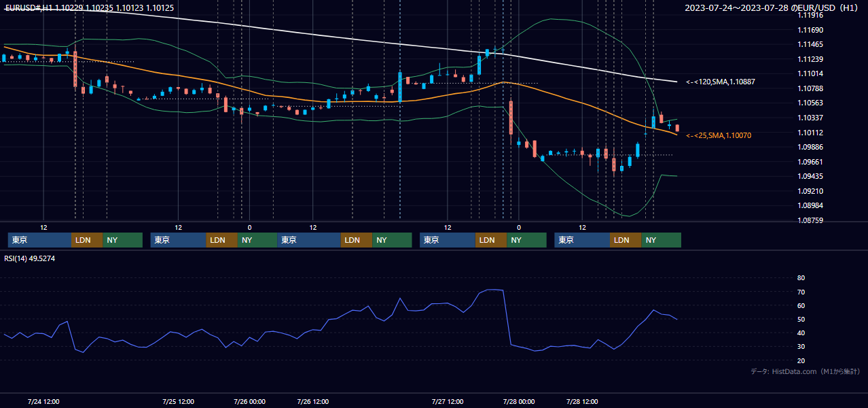This screenshot has width=868, height=408.
Task: Select the RSI axis value 40
Action: pyautogui.click(x=801, y=333)
